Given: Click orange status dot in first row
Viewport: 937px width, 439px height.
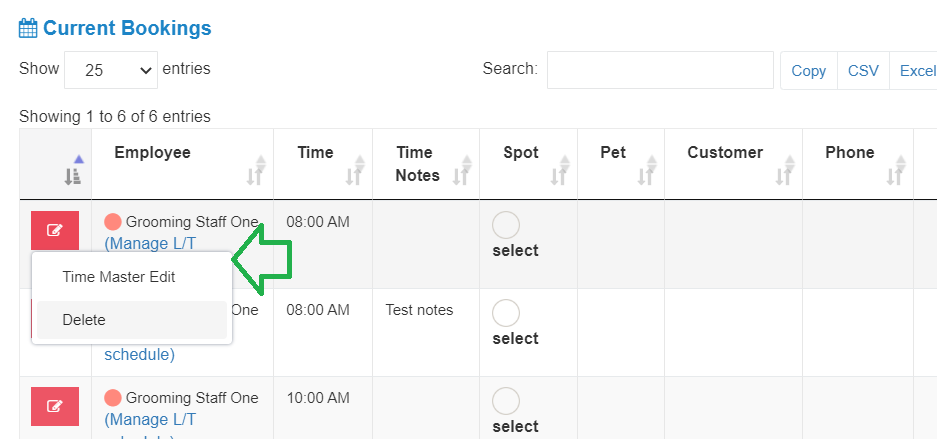Looking at the screenshot, I should pyautogui.click(x=113, y=222).
